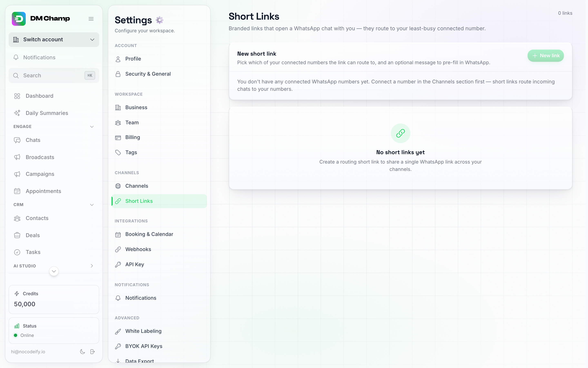Open Daily Summaries page
The image size is (588, 368).
point(54,113)
